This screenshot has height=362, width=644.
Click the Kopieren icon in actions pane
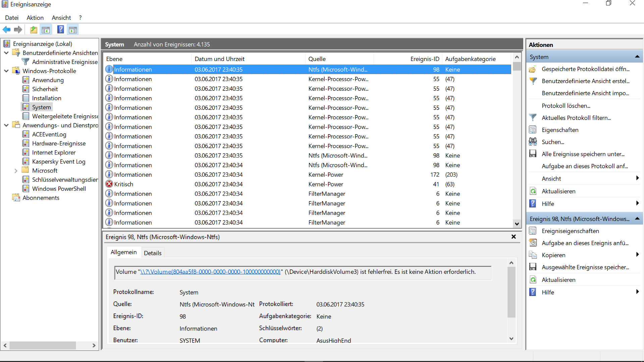533,255
